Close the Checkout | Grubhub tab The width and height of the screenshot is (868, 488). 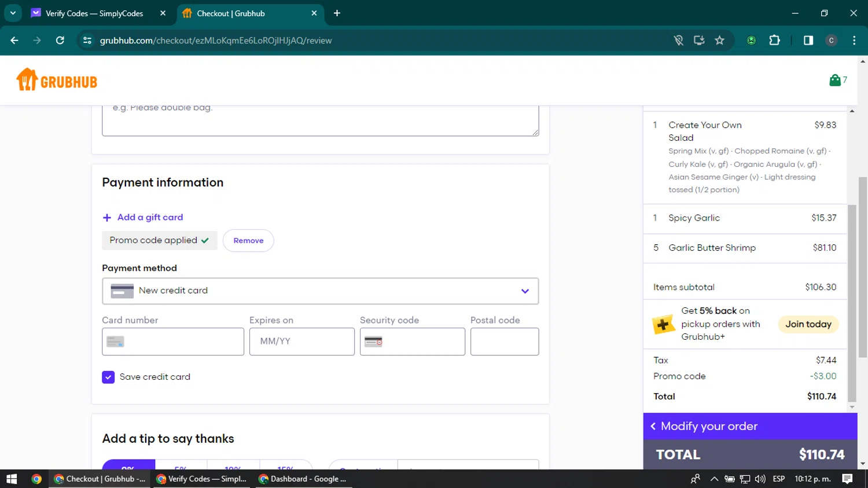[314, 13]
